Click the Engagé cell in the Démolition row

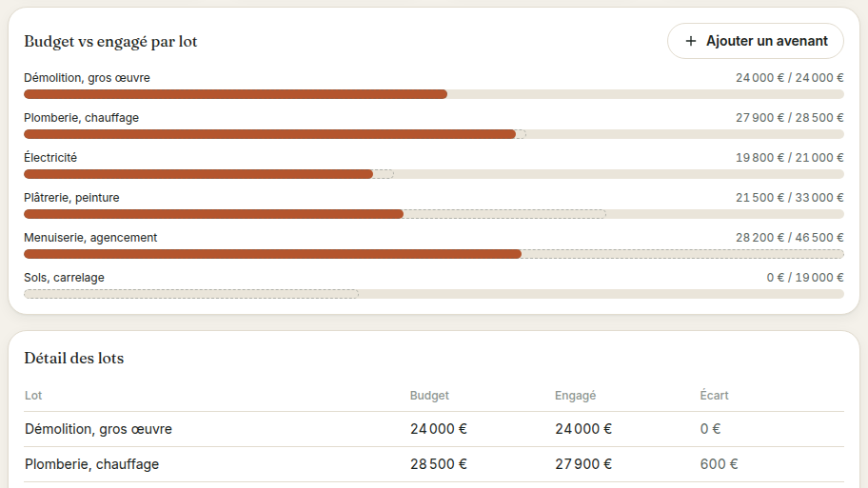click(x=583, y=429)
